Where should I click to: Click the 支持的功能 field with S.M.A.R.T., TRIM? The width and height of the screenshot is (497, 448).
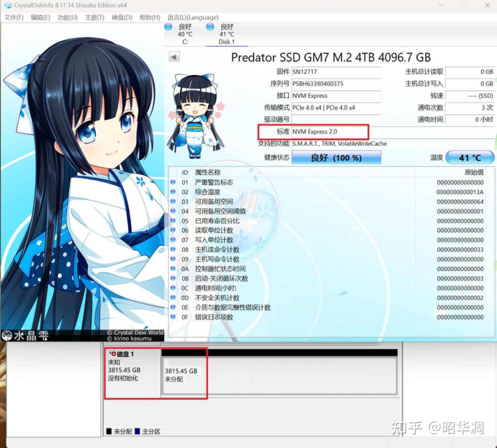coord(393,144)
